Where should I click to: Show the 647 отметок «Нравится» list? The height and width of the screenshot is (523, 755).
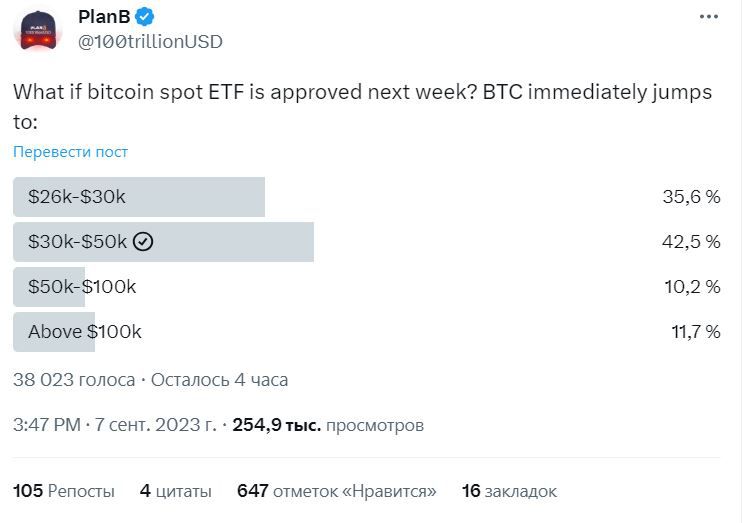click(x=337, y=491)
